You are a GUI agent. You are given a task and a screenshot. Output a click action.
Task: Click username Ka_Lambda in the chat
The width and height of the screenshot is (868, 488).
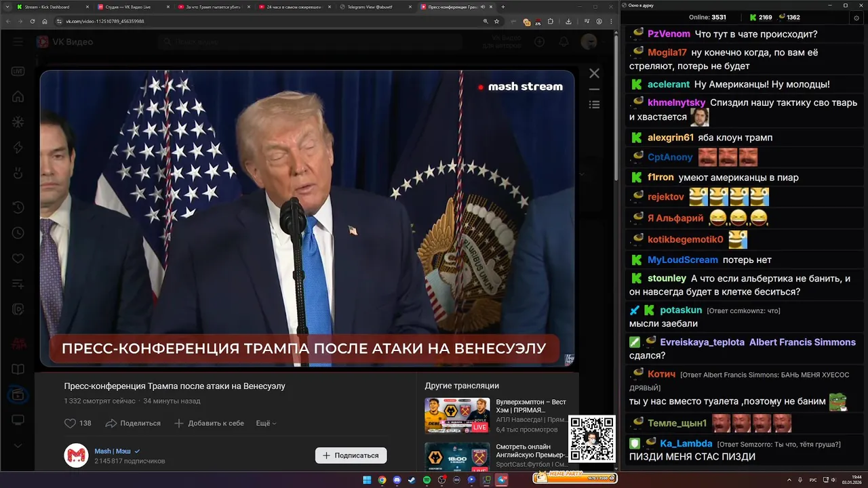(x=686, y=443)
